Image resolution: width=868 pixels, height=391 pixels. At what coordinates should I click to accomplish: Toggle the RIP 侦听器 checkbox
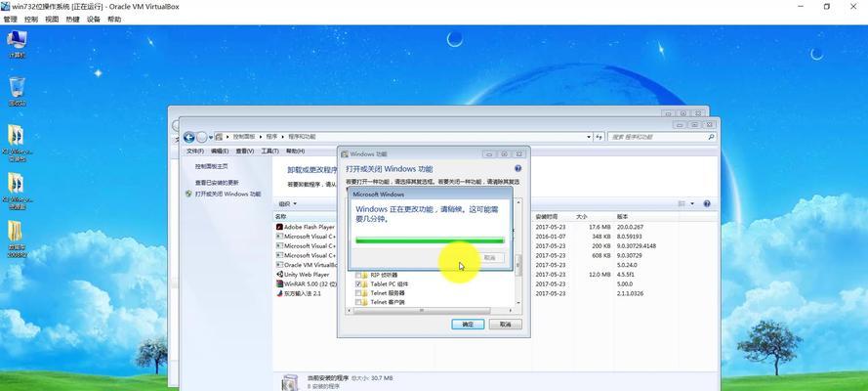[358, 275]
